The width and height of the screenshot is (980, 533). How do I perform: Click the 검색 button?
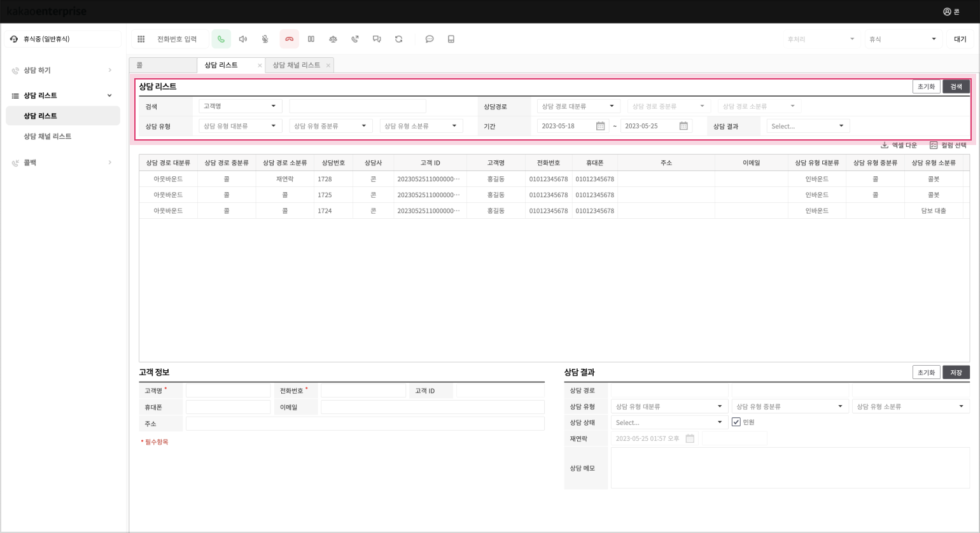[x=956, y=87]
